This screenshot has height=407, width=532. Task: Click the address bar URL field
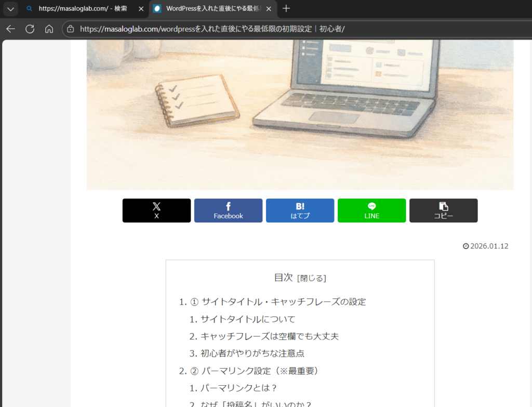coord(260,29)
